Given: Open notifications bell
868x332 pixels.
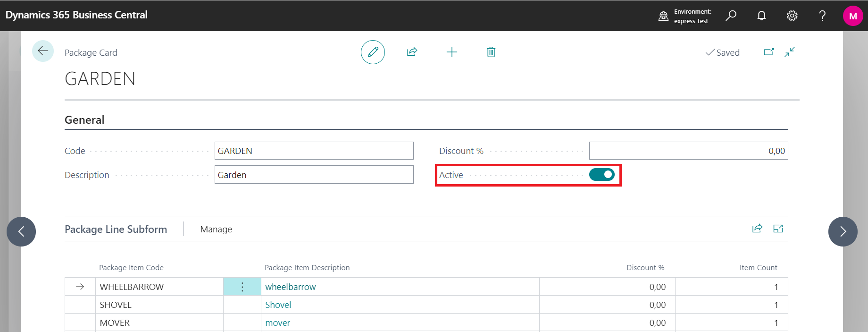Looking at the screenshot, I should point(761,16).
